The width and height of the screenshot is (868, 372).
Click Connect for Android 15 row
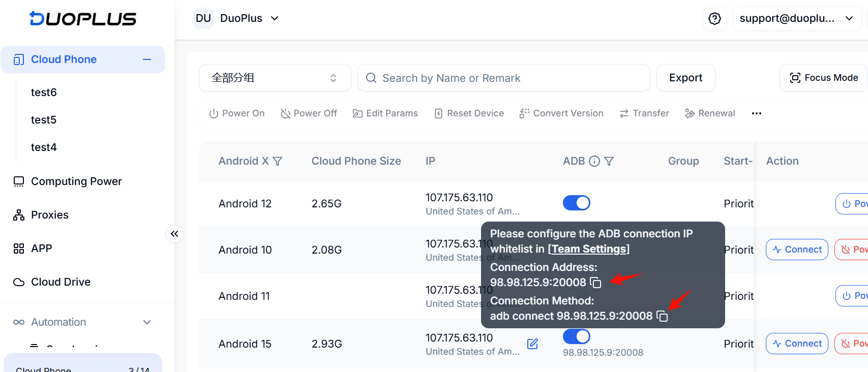[797, 344]
